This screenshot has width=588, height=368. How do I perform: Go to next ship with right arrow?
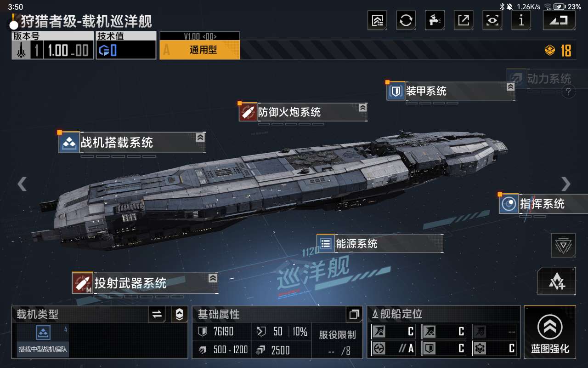(x=566, y=184)
